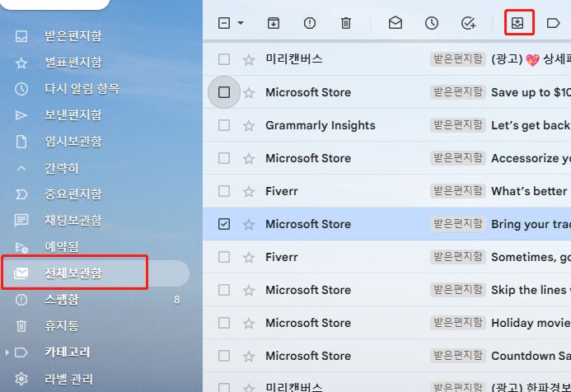
Task: Check the 'Holiday movie' email checkbox
Action: tap(224, 323)
